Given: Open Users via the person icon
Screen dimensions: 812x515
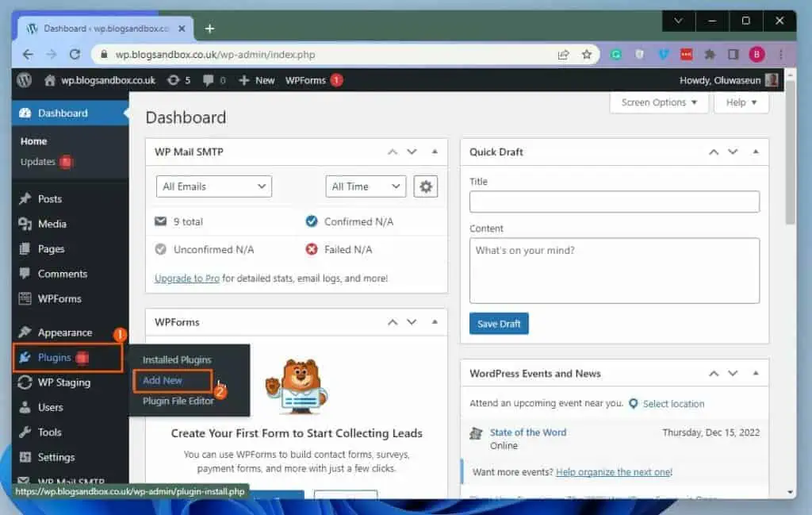Looking at the screenshot, I should (25, 407).
